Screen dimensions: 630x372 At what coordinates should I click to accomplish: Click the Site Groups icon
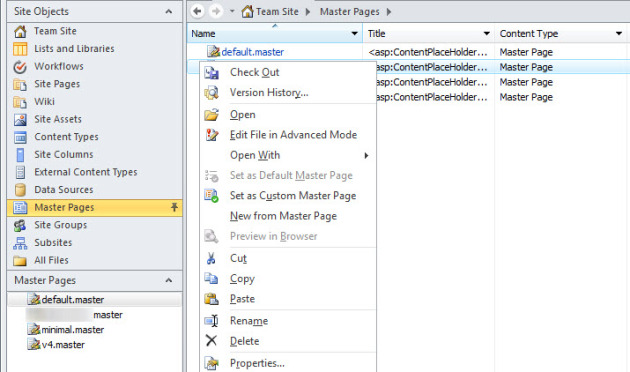(20, 225)
